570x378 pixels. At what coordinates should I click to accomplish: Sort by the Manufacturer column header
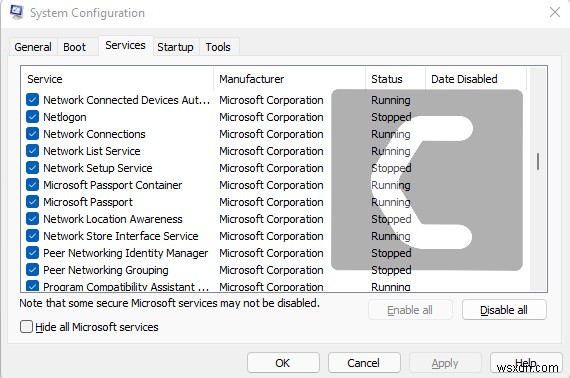pos(290,79)
